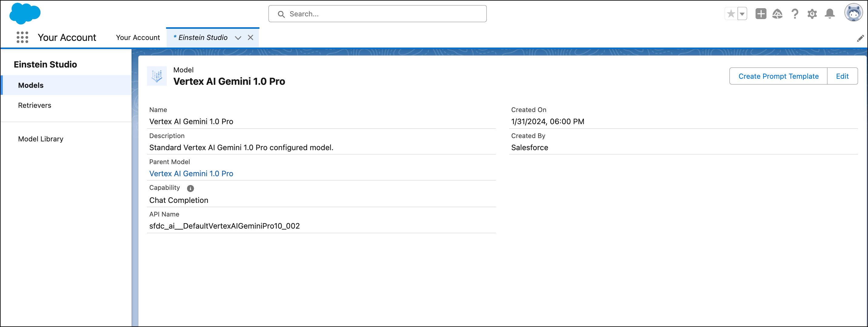The width and height of the screenshot is (868, 327).
Task: Click the Chat Completion capability value
Action: coord(179,200)
